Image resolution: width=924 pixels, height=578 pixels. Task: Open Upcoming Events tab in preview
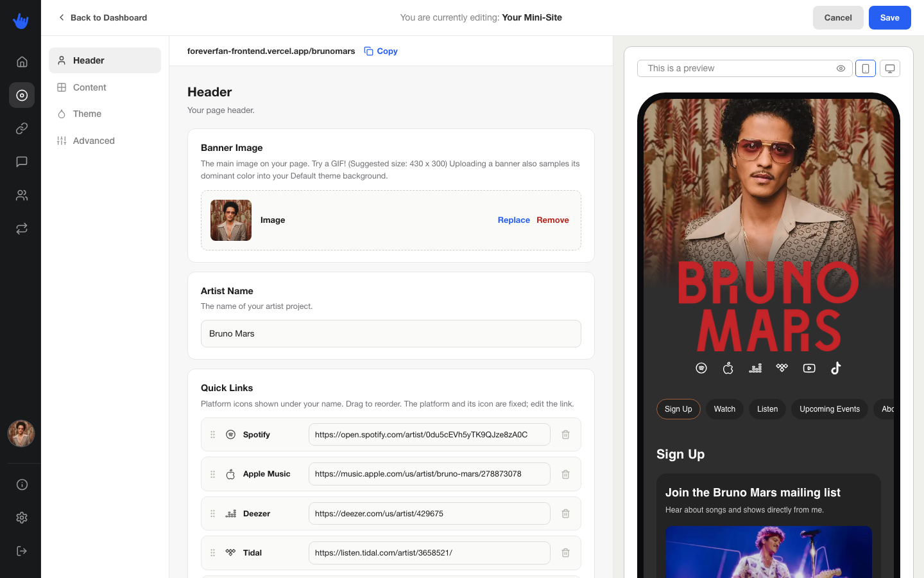(830, 409)
